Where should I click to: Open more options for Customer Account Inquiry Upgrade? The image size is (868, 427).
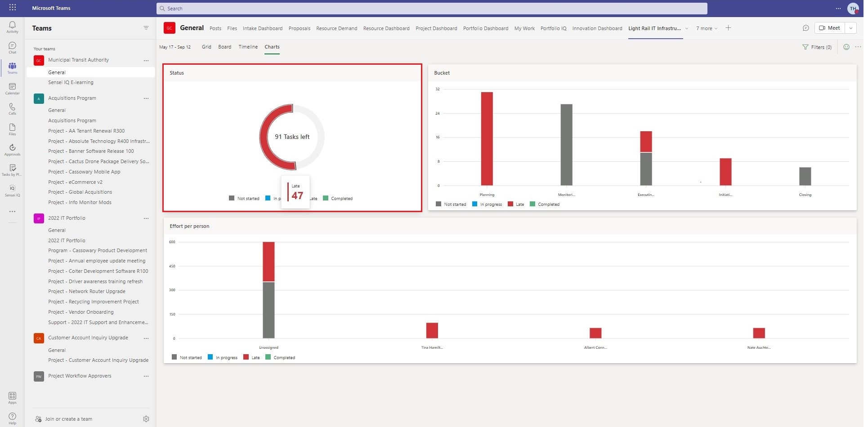pos(146,338)
